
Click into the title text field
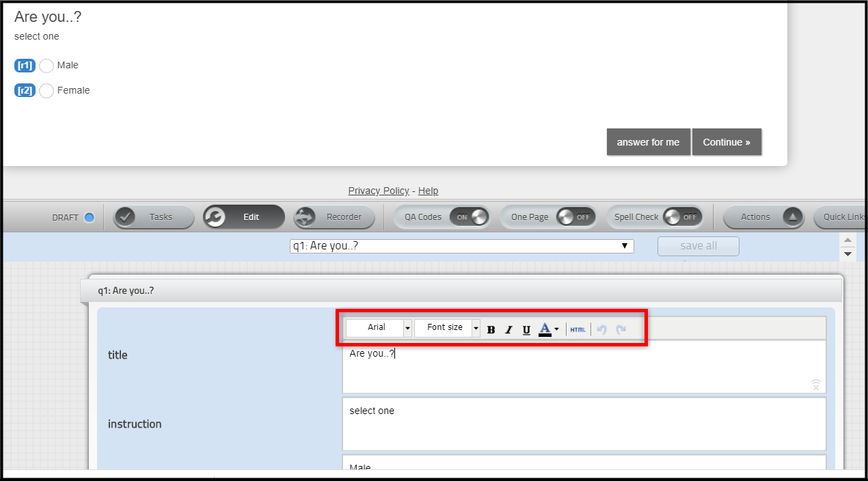pos(584,367)
